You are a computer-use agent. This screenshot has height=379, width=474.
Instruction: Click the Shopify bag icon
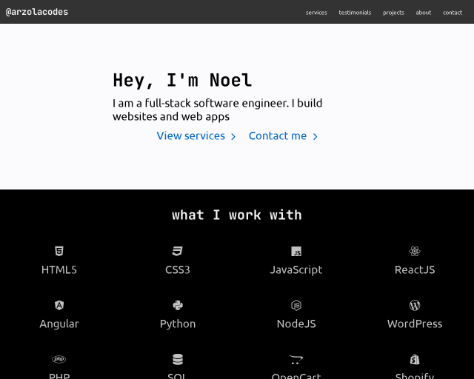pos(415,359)
